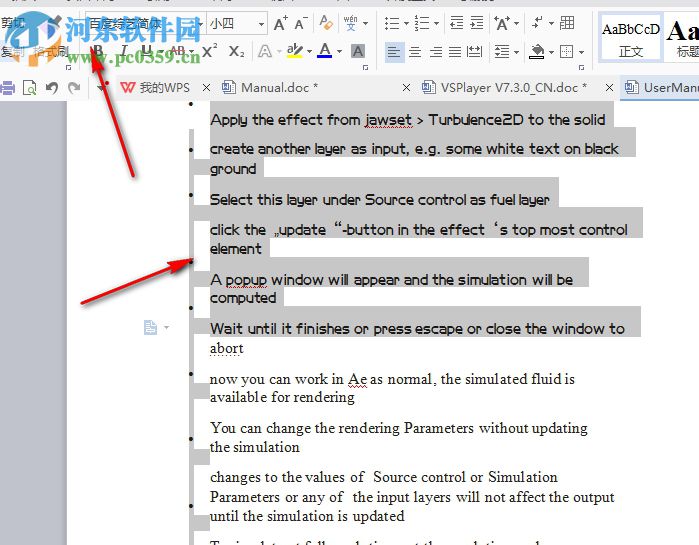This screenshot has width=699, height=545.
Task: Open the font name dropdown
Action: point(201,24)
